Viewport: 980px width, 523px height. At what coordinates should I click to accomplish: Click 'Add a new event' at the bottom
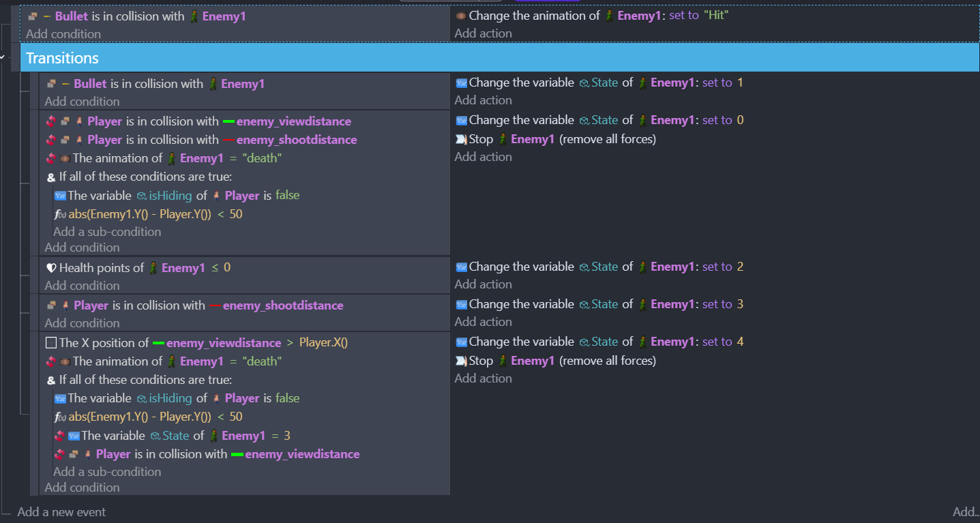61,511
